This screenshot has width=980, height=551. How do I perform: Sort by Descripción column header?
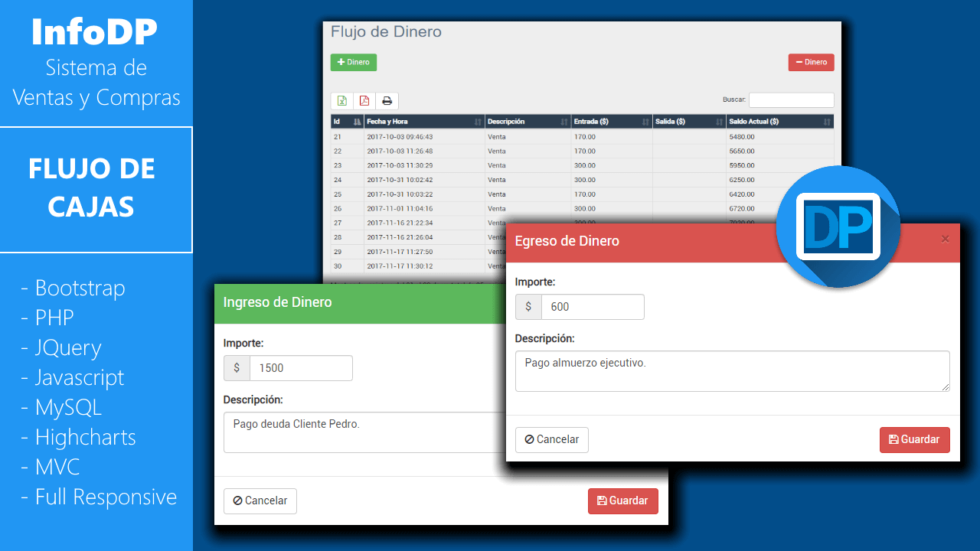pos(528,122)
